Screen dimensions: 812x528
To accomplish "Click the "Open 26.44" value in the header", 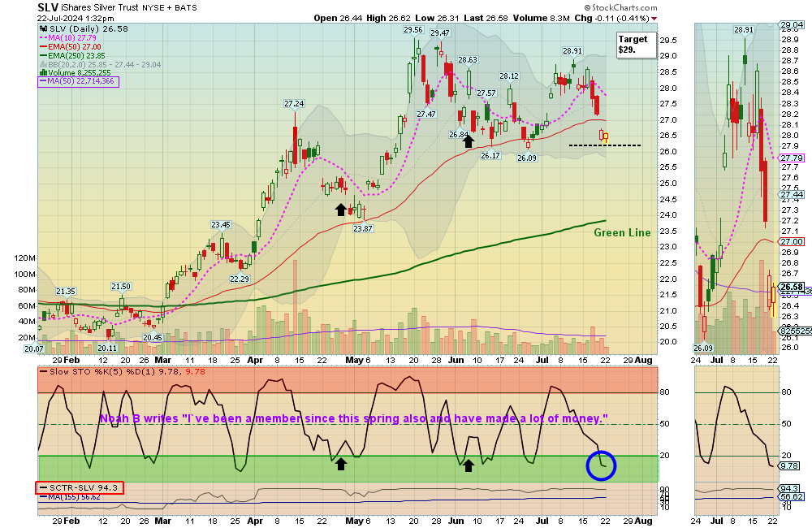I will 338,18.
